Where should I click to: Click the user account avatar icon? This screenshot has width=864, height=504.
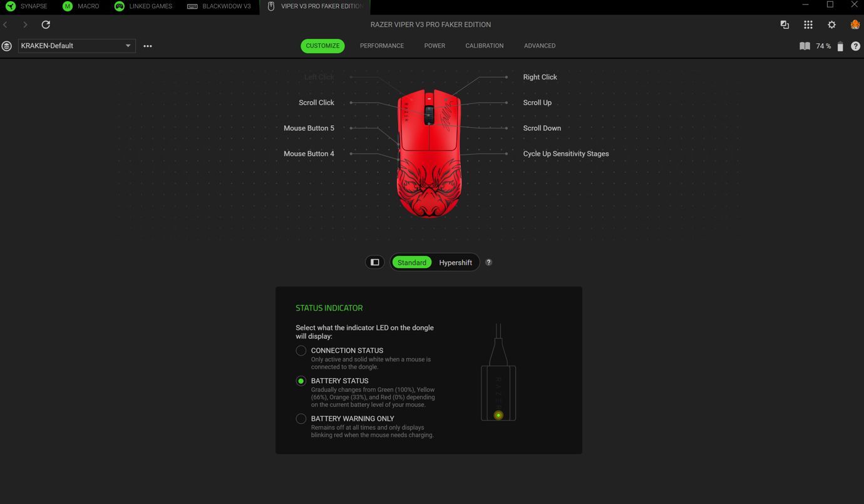pyautogui.click(x=855, y=24)
